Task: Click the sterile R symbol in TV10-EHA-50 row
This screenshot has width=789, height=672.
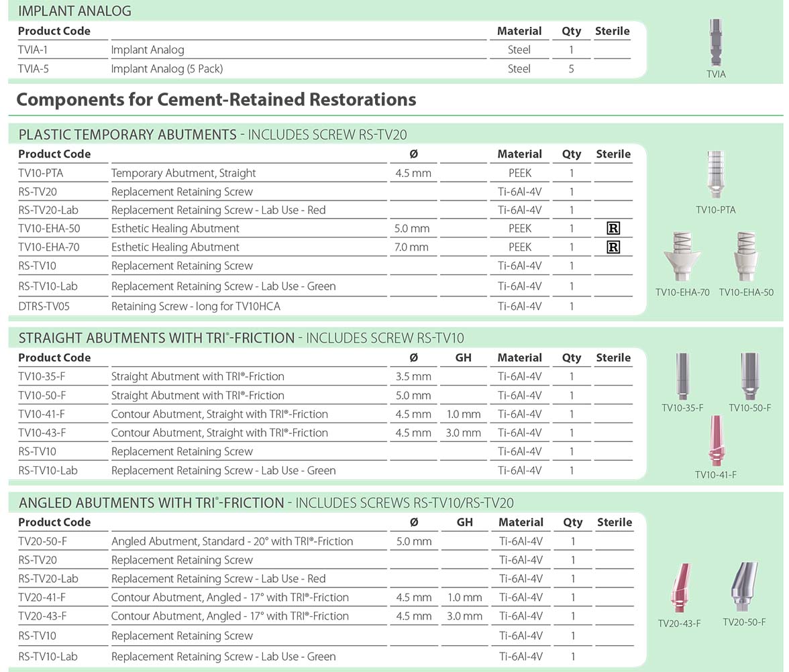Action: click(613, 228)
